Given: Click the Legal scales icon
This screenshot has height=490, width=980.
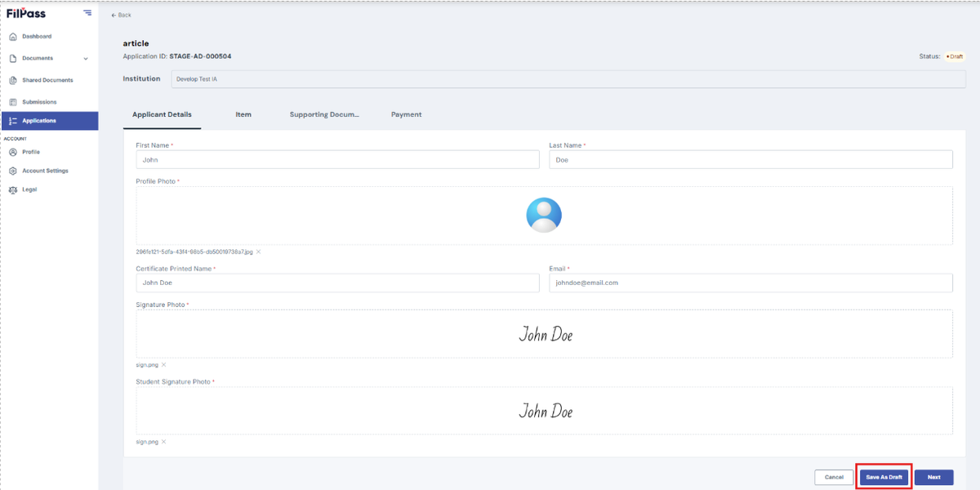Looking at the screenshot, I should [x=13, y=189].
